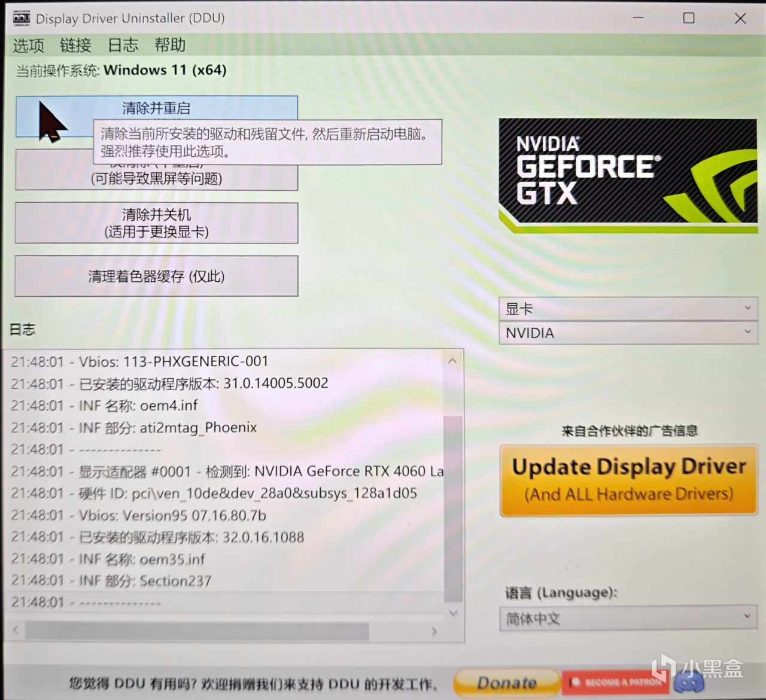Click the 当前操作系统 Windows 11 (x64) text
766x700 pixels.
pos(121,71)
